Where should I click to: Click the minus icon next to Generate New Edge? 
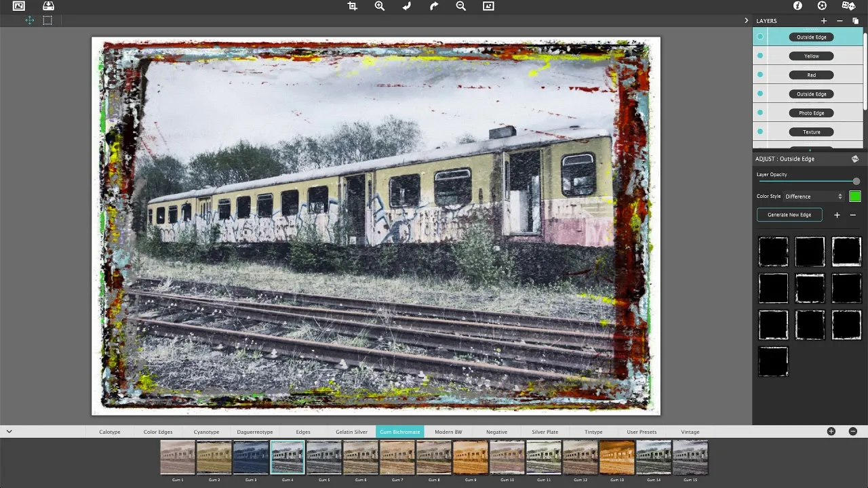852,215
